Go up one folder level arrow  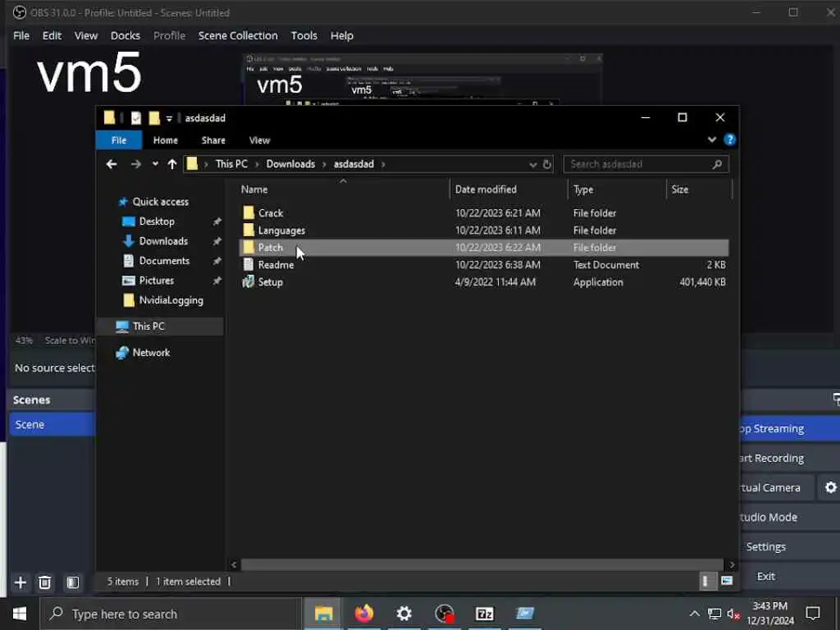tap(172, 164)
